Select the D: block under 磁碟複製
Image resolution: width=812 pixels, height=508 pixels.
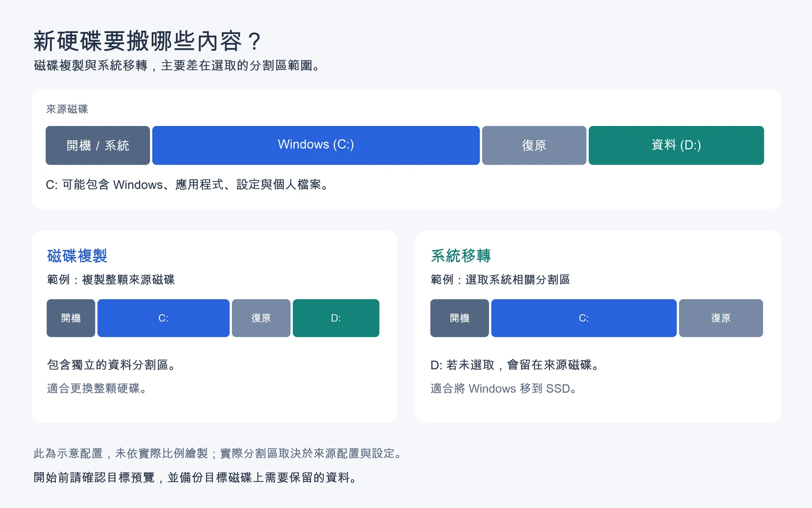(336, 318)
